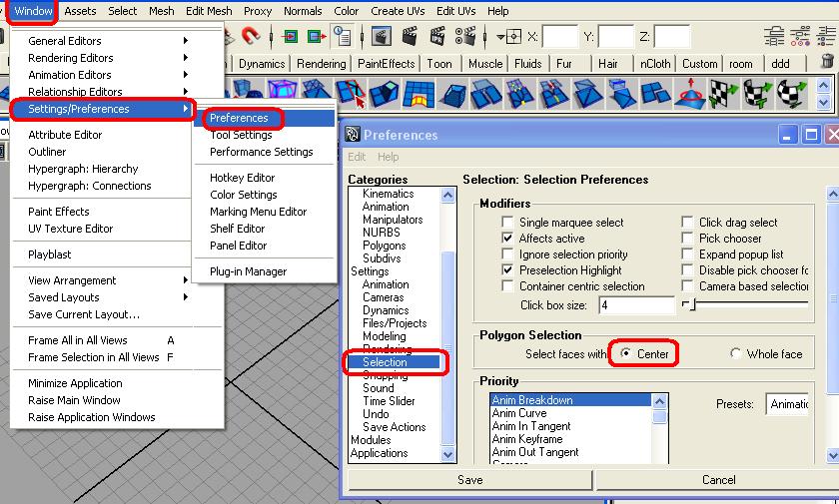Check the Click drag select option

[x=687, y=222]
